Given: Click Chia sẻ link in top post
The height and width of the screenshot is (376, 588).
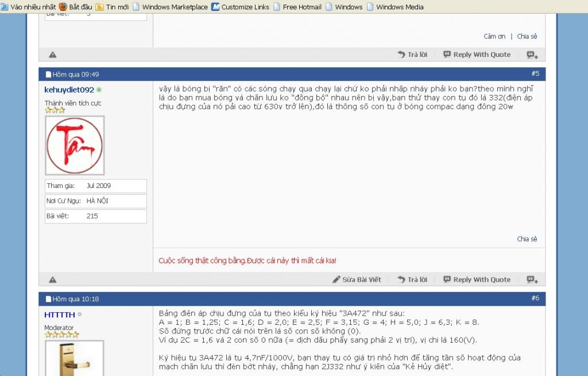Looking at the screenshot, I should tap(527, 36).
